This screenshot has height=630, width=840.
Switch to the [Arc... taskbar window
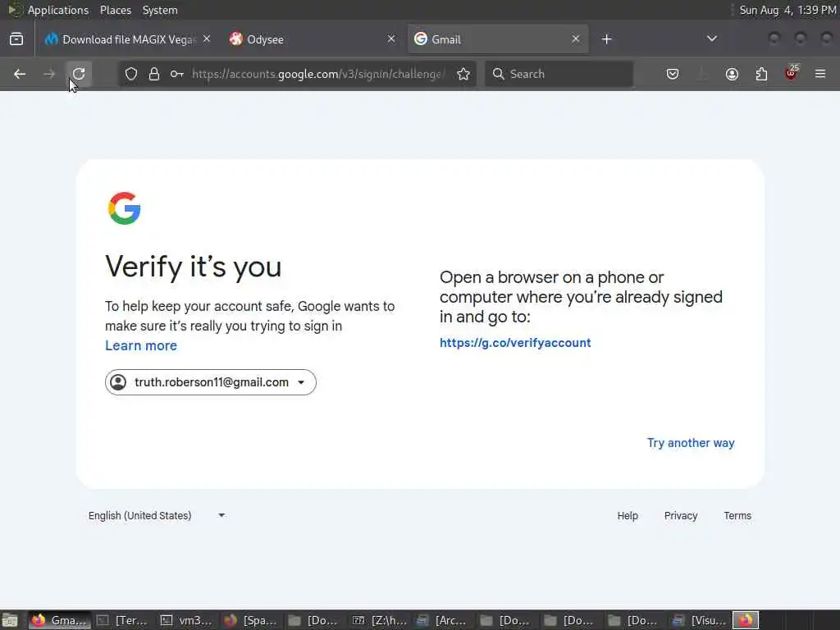(443, 620)
